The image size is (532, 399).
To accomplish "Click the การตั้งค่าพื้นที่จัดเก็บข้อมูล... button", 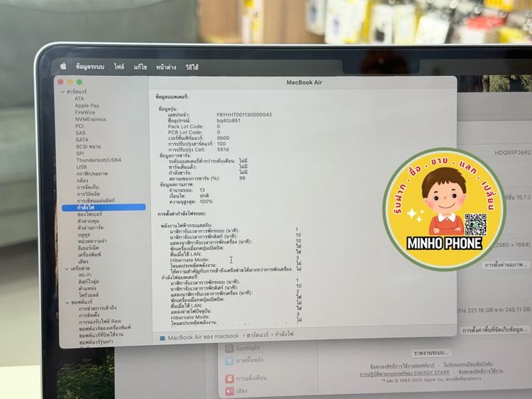I will [495, 329].
